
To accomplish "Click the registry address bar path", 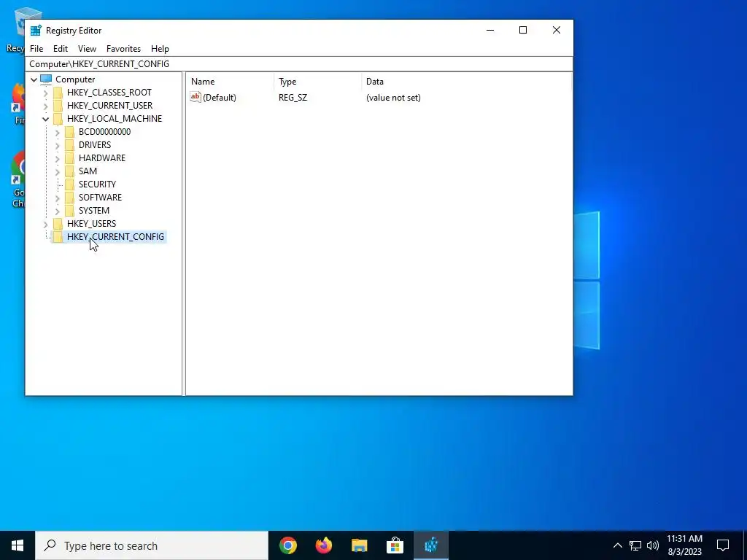I will tap(299, 64).
